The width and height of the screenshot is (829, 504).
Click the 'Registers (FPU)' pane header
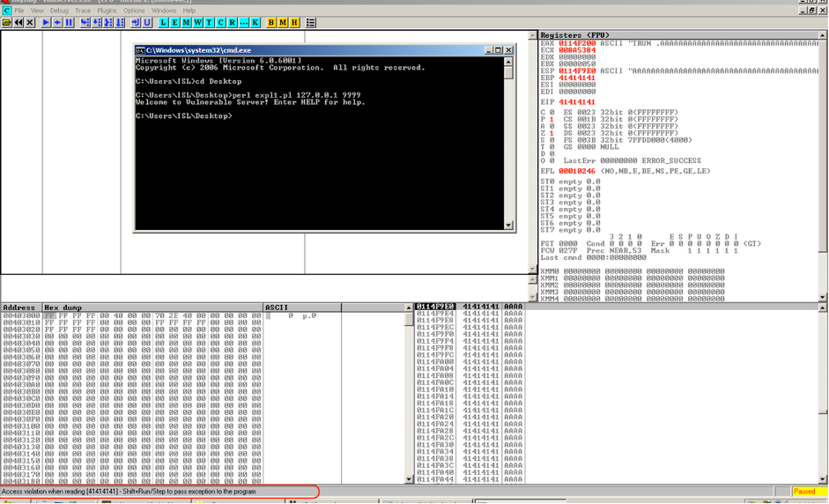[678, 35]
